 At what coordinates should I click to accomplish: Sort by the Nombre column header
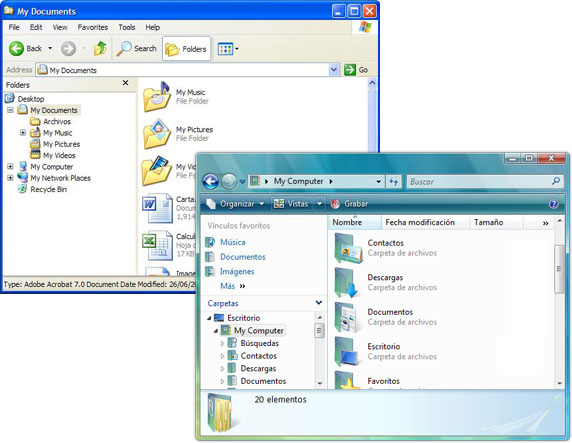click(x=355, y=222)
